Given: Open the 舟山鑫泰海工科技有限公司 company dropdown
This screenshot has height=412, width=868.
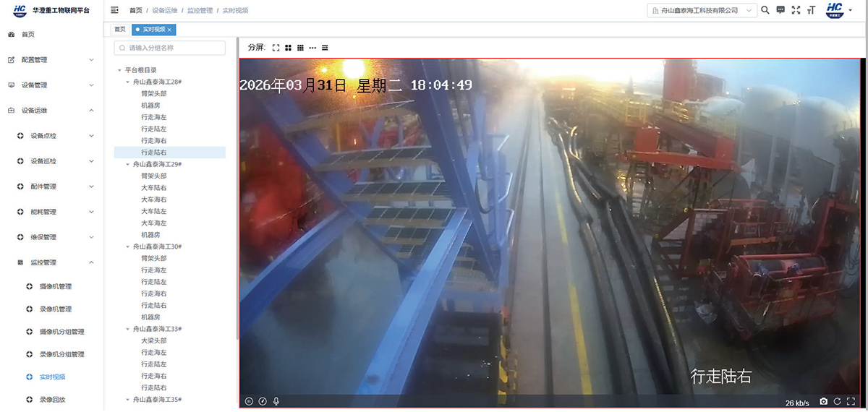Looking at the screenshot, I should [x=701, y=10].
